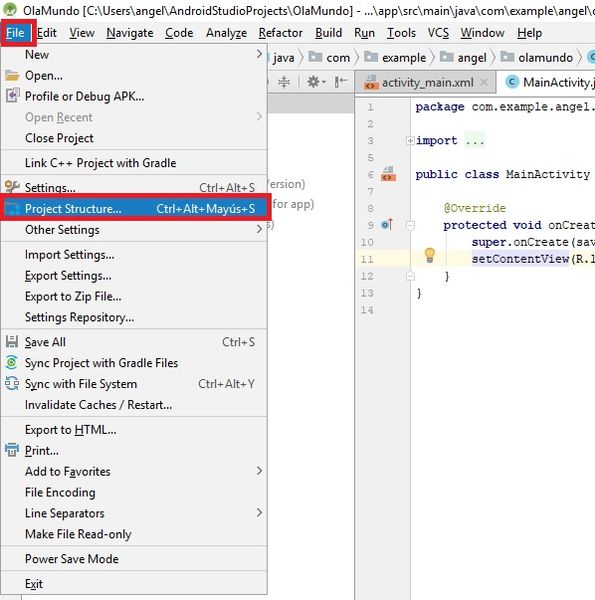The image size is (595, 600).
Task: Open the Analyze menu
Action: [226, 33]
